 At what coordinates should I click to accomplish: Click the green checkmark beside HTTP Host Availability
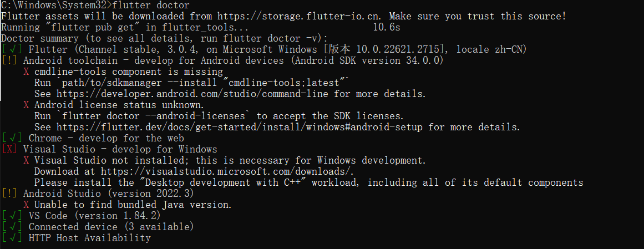click(12, 238)
